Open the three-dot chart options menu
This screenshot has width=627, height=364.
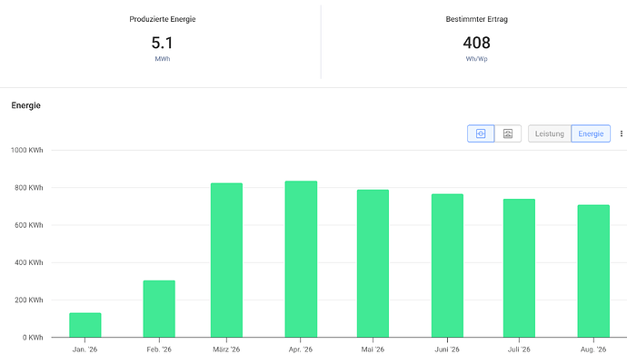(x=621, y=133)
